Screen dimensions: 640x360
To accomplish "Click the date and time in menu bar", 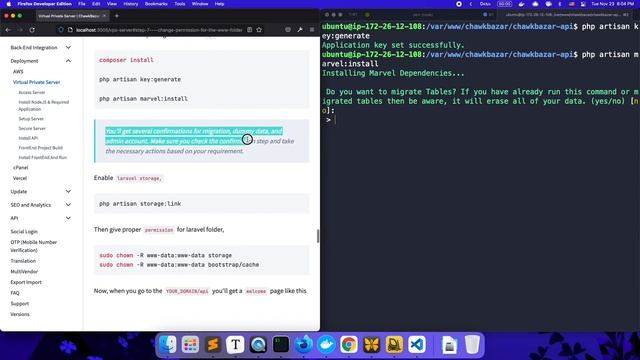I will coord(613,4).
